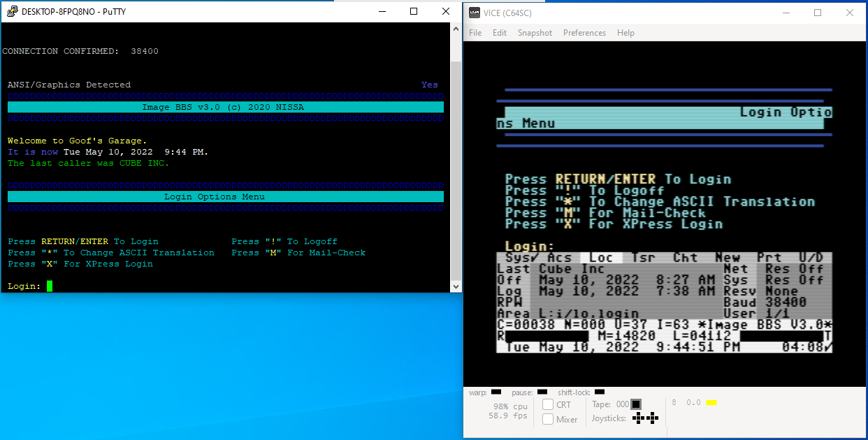The image size is (868, 440).
Task: Click the 'Tape: 000' counter in VICE
Action: coord(610,404)
